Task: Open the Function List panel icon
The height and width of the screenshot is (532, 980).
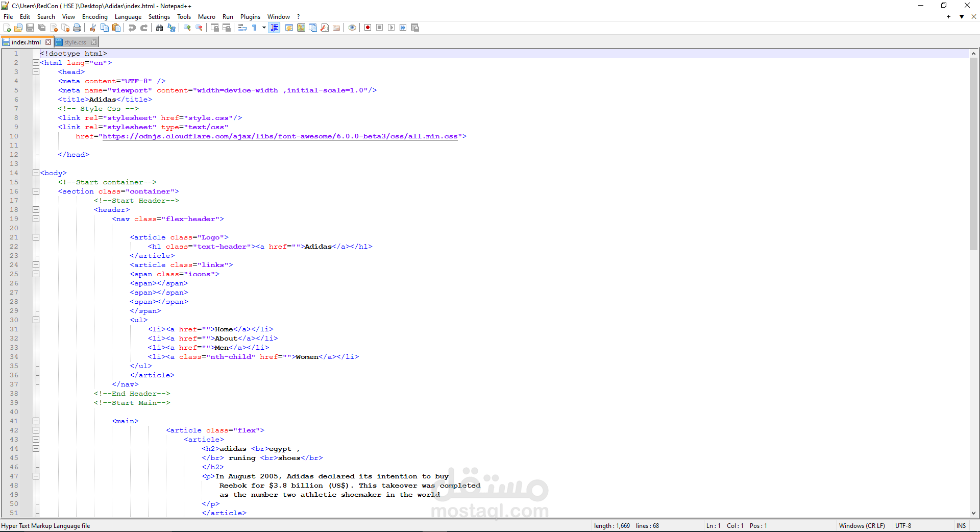Action: [325, 28]
